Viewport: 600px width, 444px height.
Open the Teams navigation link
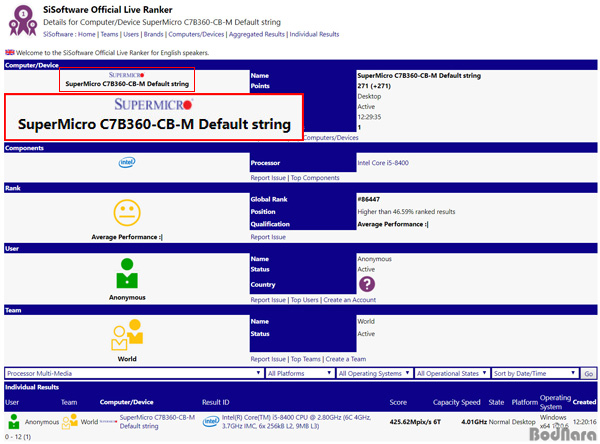(109, 34)
